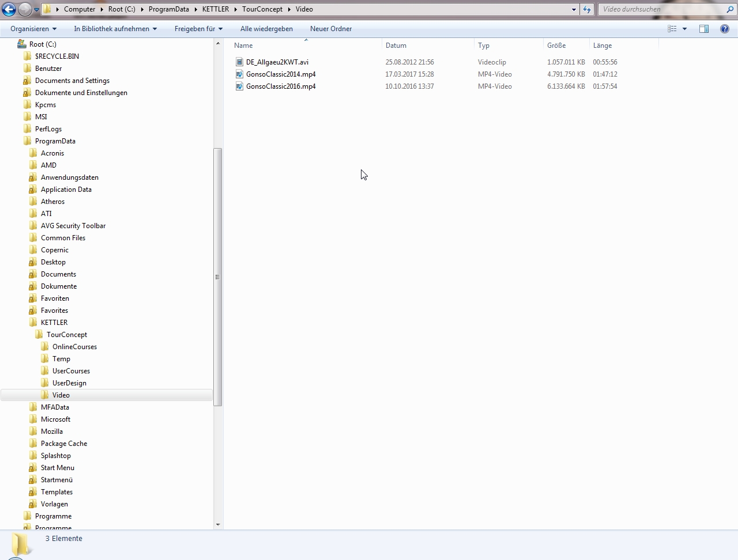Image resolution: width=738 pixels, height=560 pixels.
Task: Select file name GonsoClassic2014.mp4
Action: (x=281, y=74)
